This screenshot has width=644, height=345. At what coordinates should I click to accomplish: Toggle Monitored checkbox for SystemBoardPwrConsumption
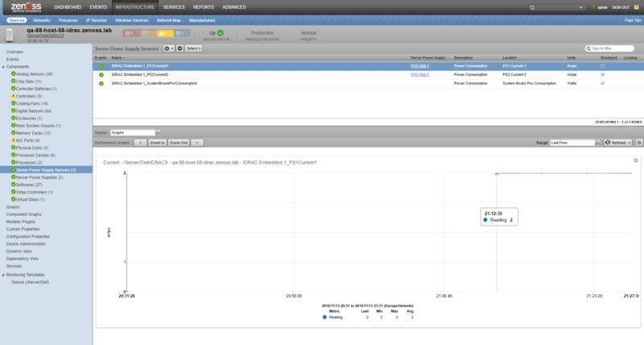click(x=602, y=84)
